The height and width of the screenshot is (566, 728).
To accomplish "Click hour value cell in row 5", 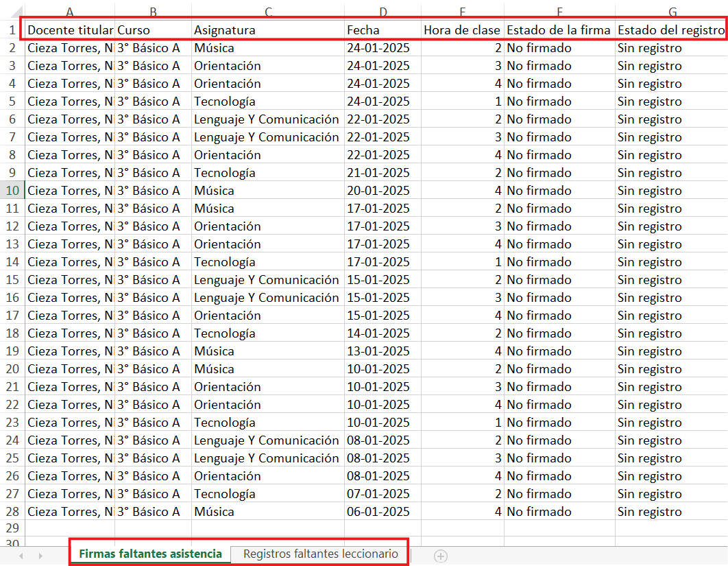I will 463,102.
